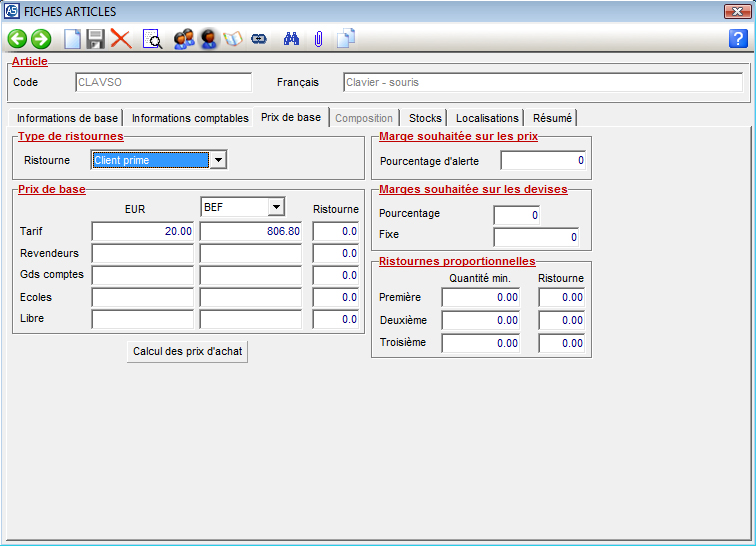Screen dimensions: 756x546
Task: Click the copy documents icon in toolbar
Action: tap(346, 39)
